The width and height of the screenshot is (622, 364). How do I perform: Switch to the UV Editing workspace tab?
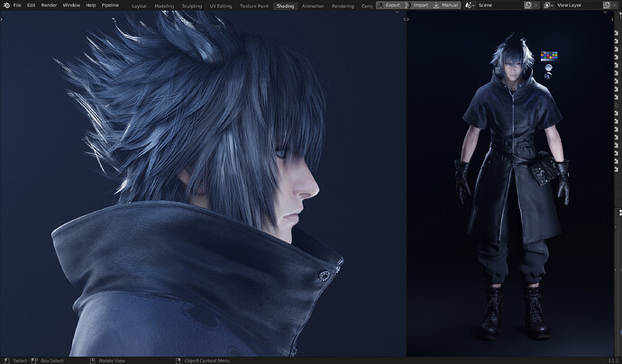point(221,6)
